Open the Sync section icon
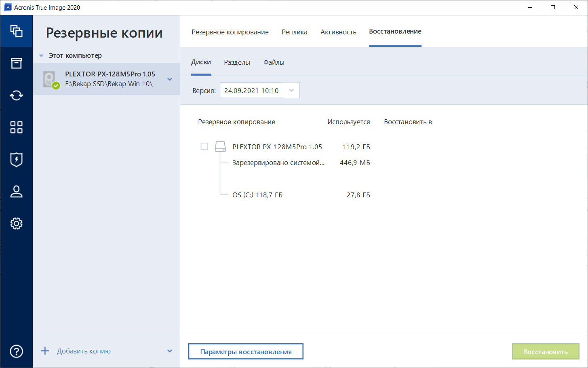 (x=16, y=95)
